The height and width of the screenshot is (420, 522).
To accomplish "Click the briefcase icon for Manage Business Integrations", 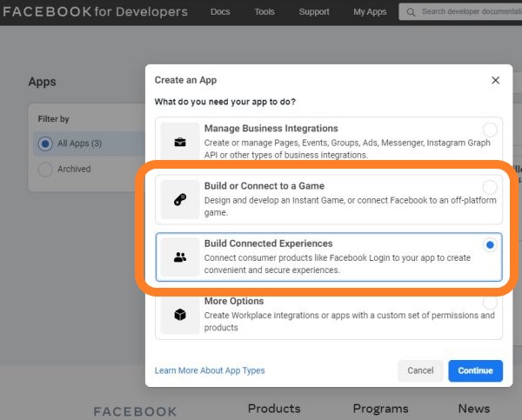I will pyautogui.click(x=180, y=142).
